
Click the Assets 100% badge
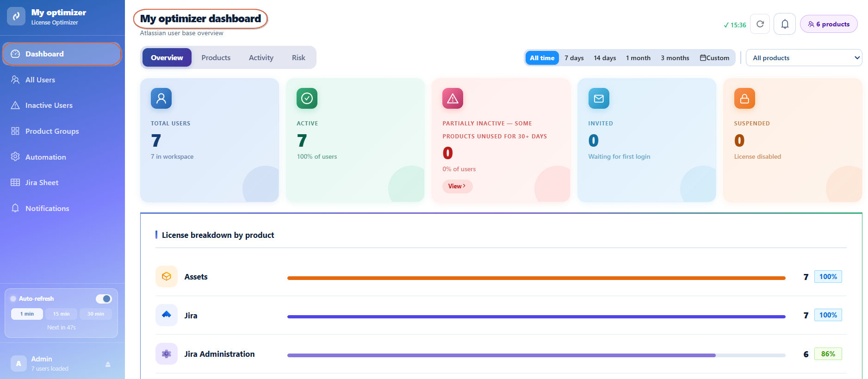pos(828,276)
